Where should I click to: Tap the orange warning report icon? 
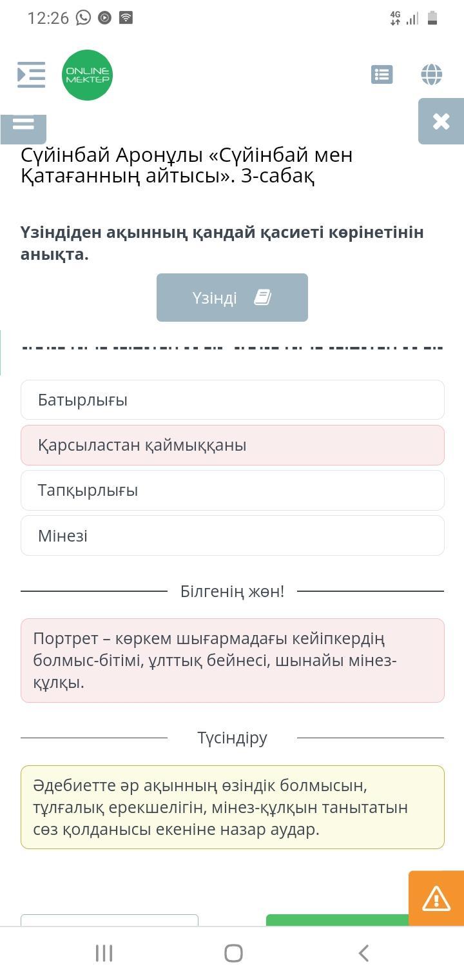[x=436, y=898]
